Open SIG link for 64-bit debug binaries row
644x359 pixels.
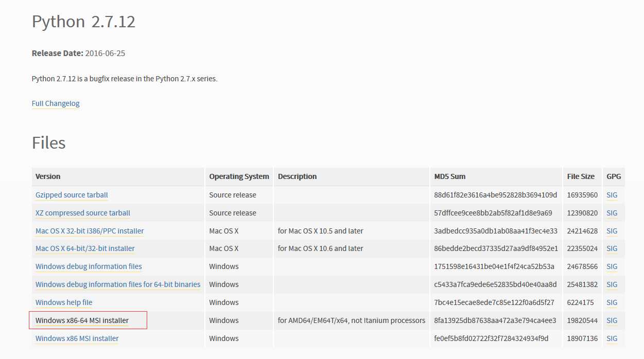pos(612,284)
